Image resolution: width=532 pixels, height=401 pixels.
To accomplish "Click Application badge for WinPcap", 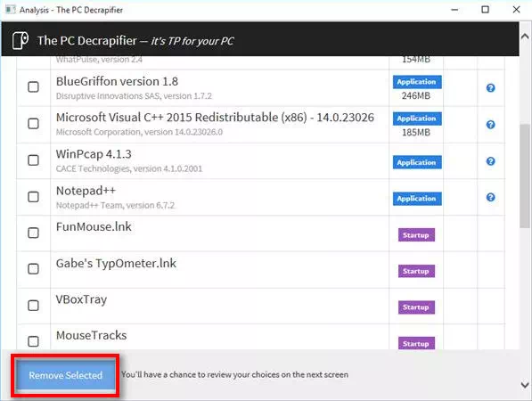I will [417, 162].
